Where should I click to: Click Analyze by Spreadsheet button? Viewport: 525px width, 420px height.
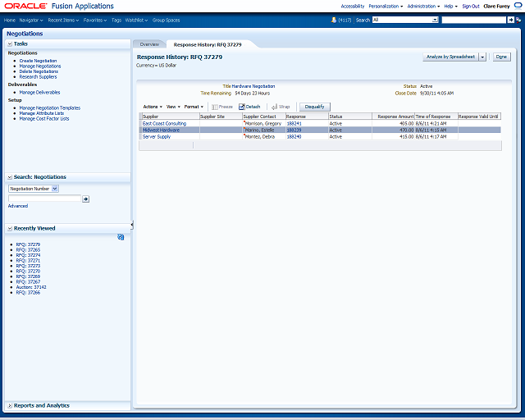pos(450,57)
